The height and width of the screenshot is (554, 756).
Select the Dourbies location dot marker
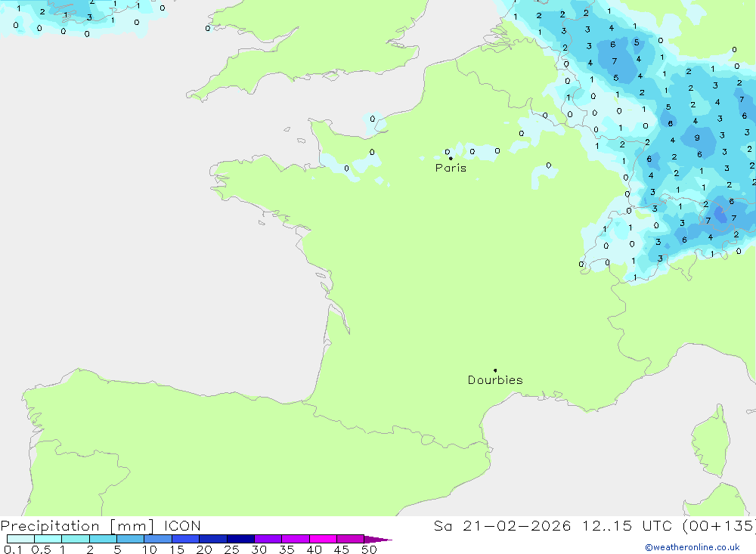point(495,370)
